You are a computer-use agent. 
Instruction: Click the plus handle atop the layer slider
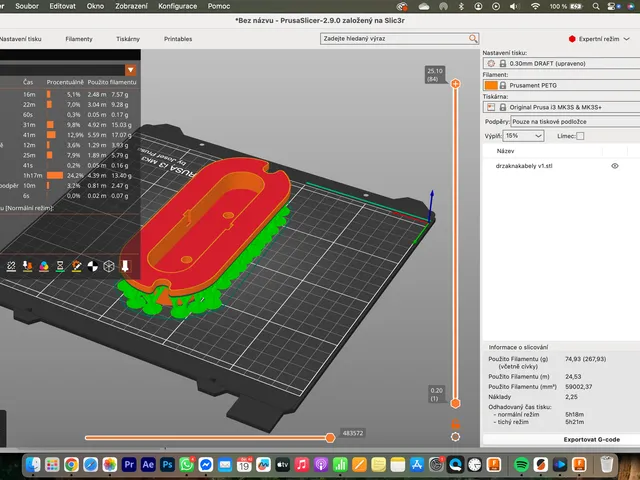[x=456, y=84]
